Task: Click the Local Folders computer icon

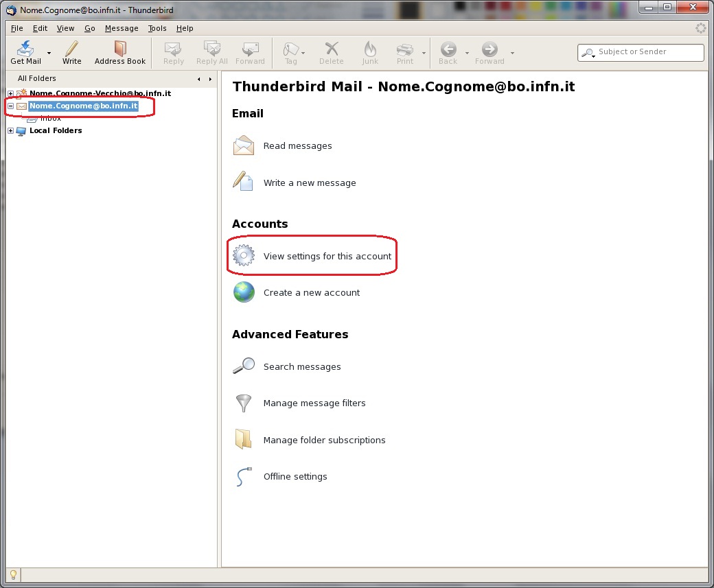Action: click(x=21, y=131)
